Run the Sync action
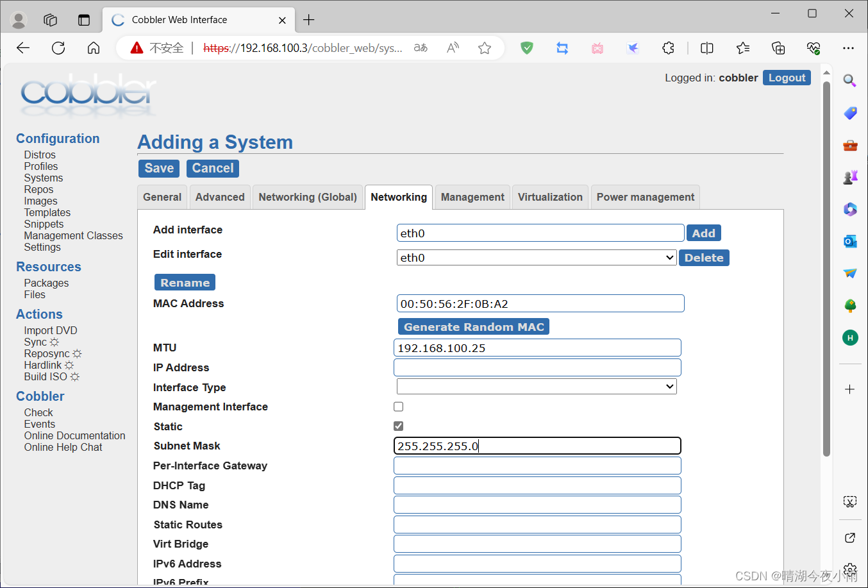This screenshot has height=588, width=868. [35, 342]
